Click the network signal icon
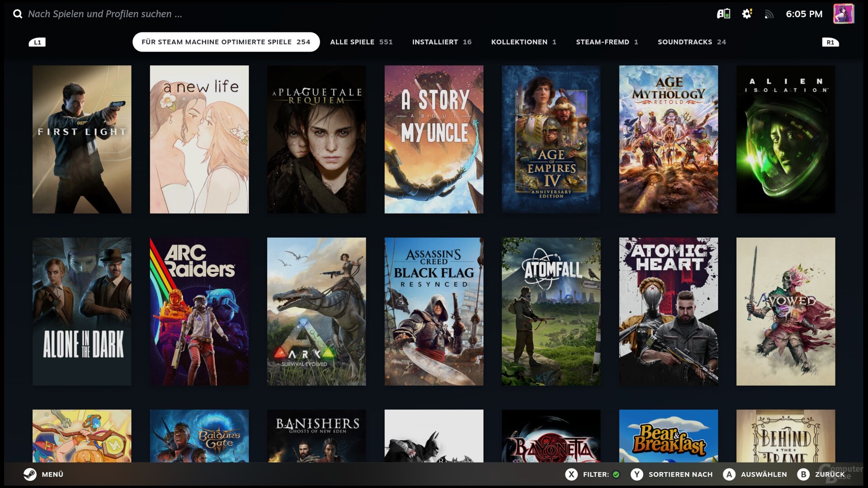The width and height of the screenshot is (868, 488). 769,14
